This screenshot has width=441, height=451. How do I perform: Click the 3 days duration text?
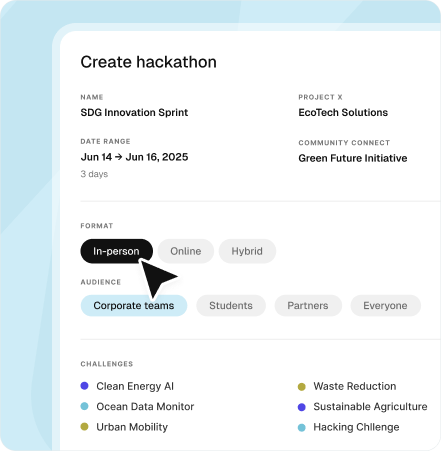pos(94,174)
